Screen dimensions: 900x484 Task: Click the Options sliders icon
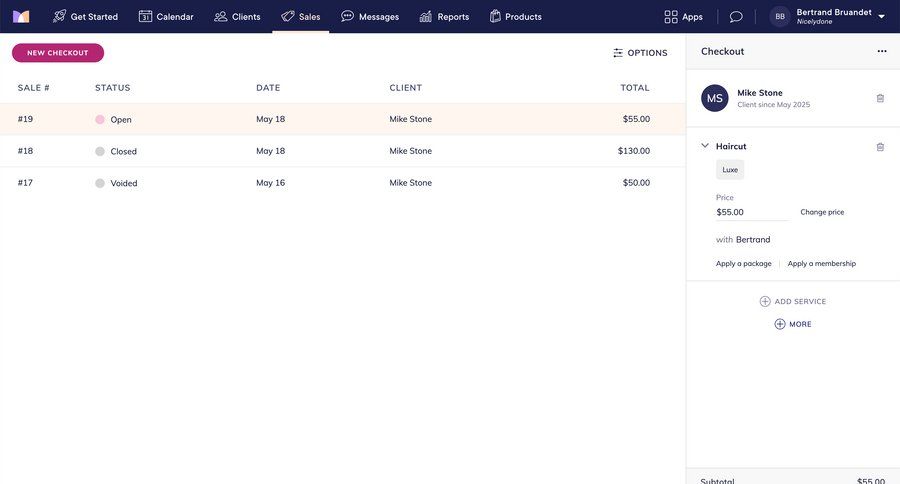(618, 53)
